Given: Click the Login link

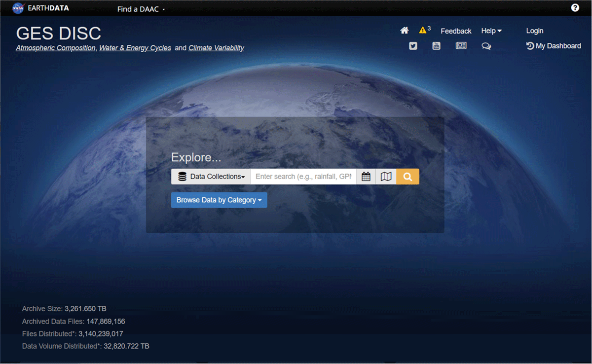Looking at the screenshot, I should 534,31.
